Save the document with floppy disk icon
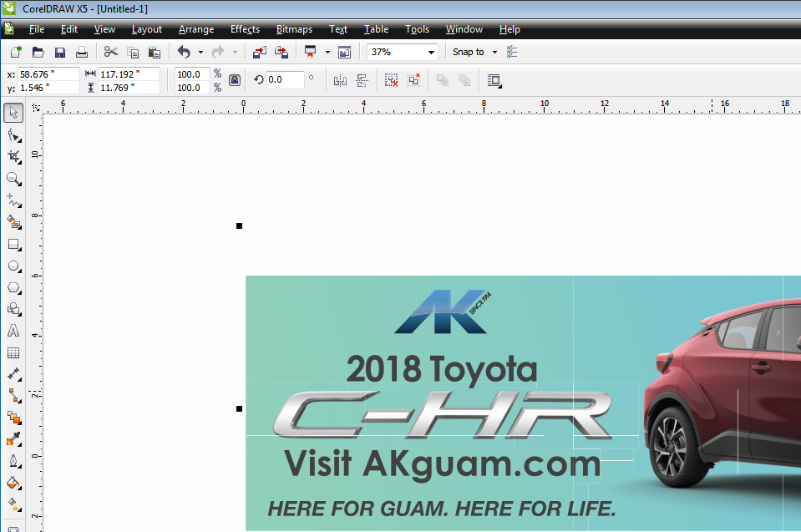Viewport: 801px width, 532px height. coord(60,52)
